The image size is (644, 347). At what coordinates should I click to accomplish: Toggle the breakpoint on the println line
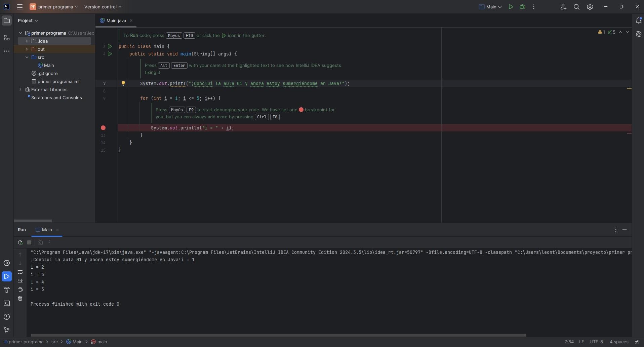[x=103, y=128]
